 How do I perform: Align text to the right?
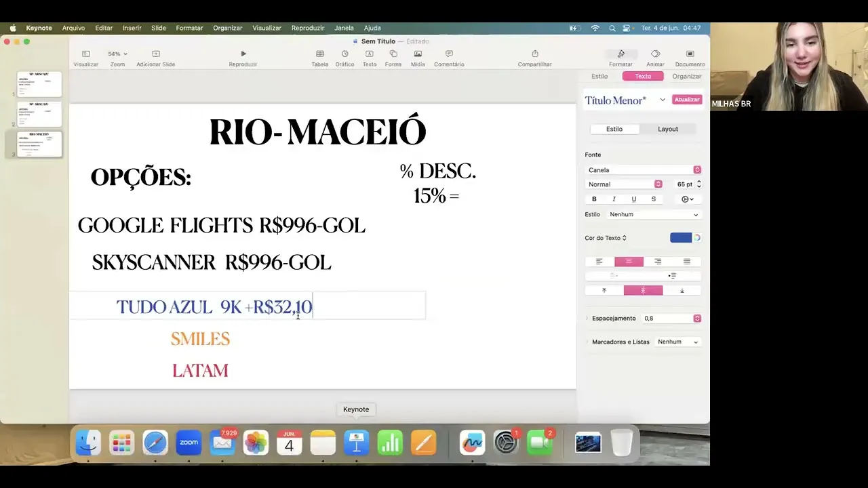click(658, 262)
